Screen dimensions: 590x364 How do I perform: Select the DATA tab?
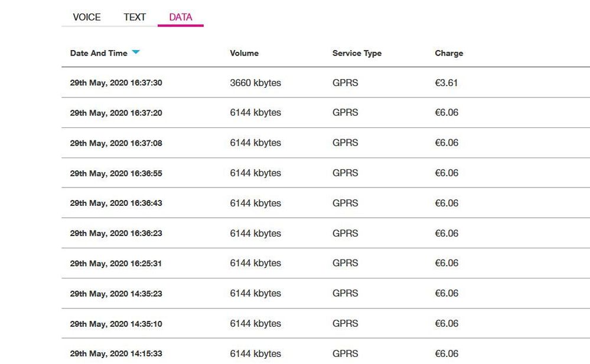(181, 17)
